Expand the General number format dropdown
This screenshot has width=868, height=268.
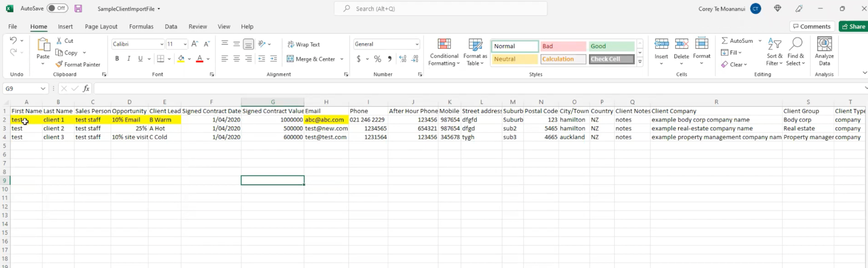(417, 44)
